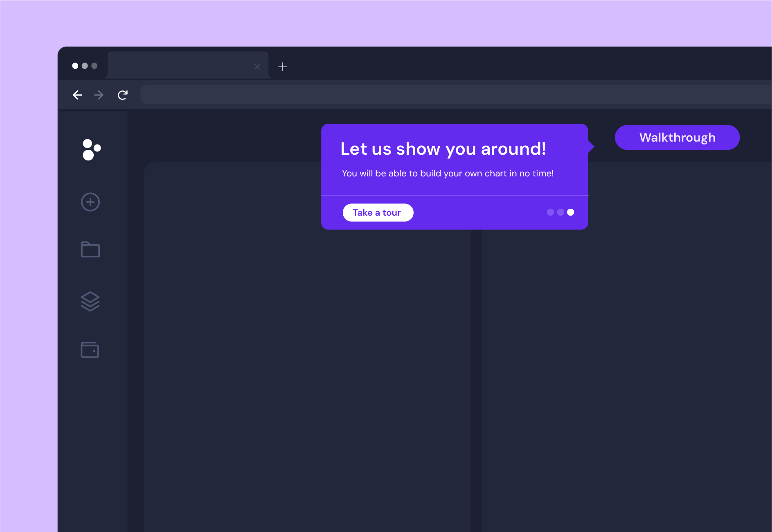Go back with the browser back arrow
This screenshot has height=532, width=772.
click(78, 95)
